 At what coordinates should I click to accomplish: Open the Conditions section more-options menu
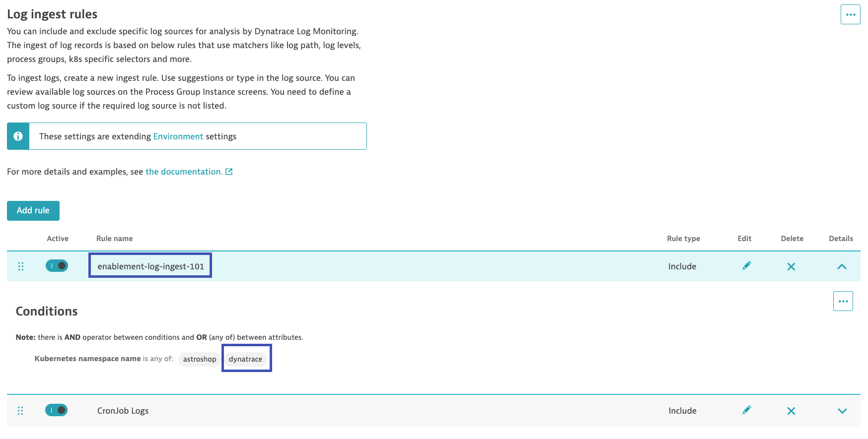(843, 301)
